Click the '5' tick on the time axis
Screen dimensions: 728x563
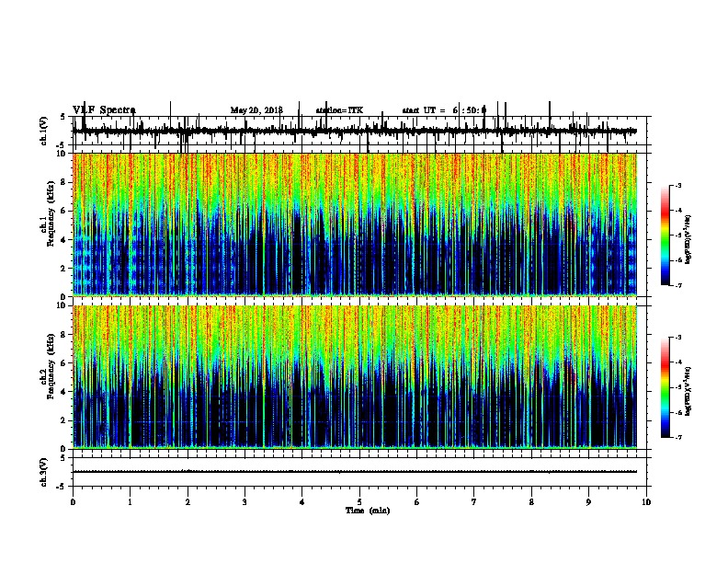point(359,502)
